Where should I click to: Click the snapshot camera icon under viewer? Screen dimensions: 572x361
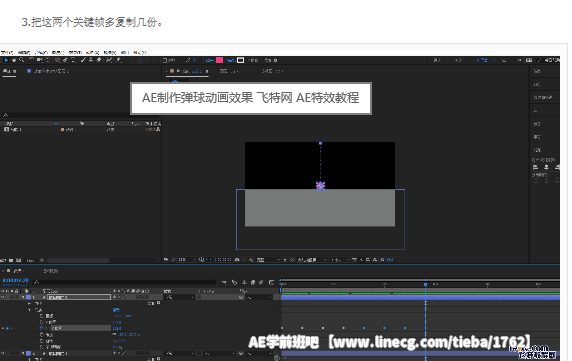tap(237, 260)
